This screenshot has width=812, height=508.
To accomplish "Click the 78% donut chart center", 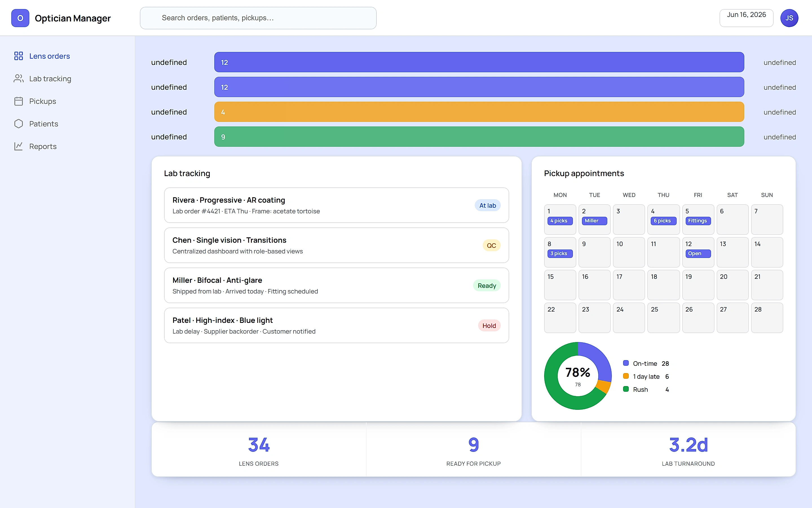I will 578,376.
